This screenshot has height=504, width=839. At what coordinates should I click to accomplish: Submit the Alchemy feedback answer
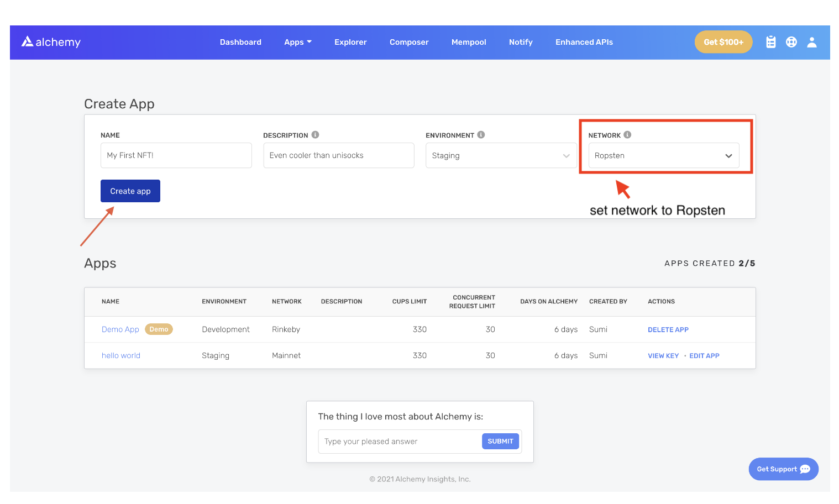coord(500,441)
